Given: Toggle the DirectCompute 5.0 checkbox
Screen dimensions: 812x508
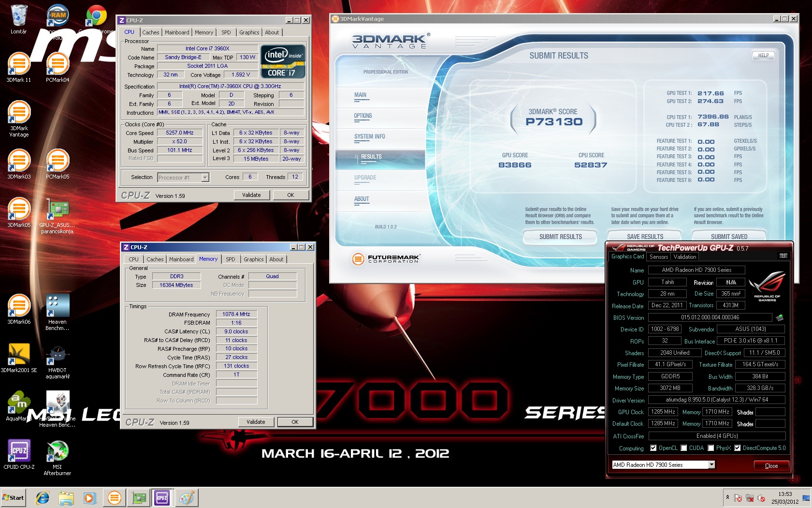Looking at the screenshot, I should [738, 448].
